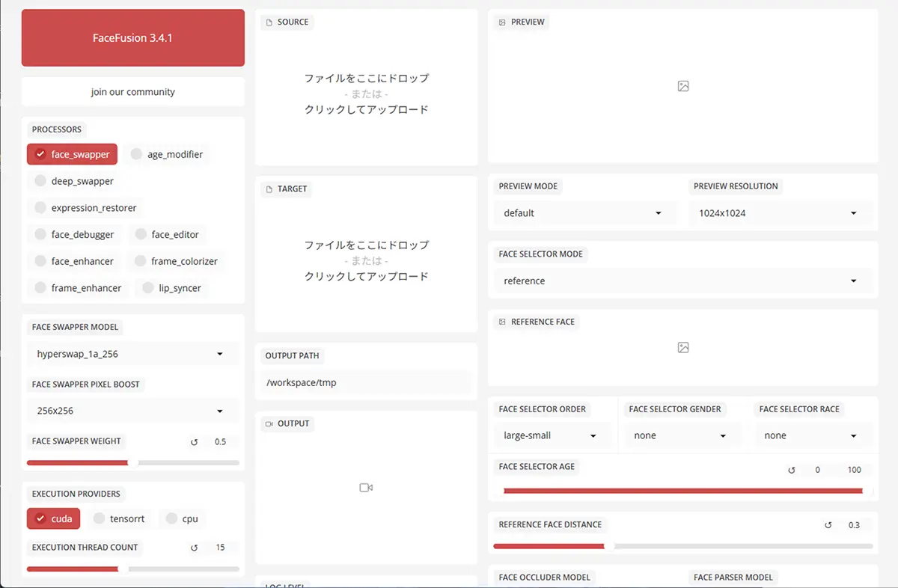Image resolution: width=898 pixels, height=588 pixels.
Task: Click the upload link in the SOURCE panel
Action: (366, 109)
